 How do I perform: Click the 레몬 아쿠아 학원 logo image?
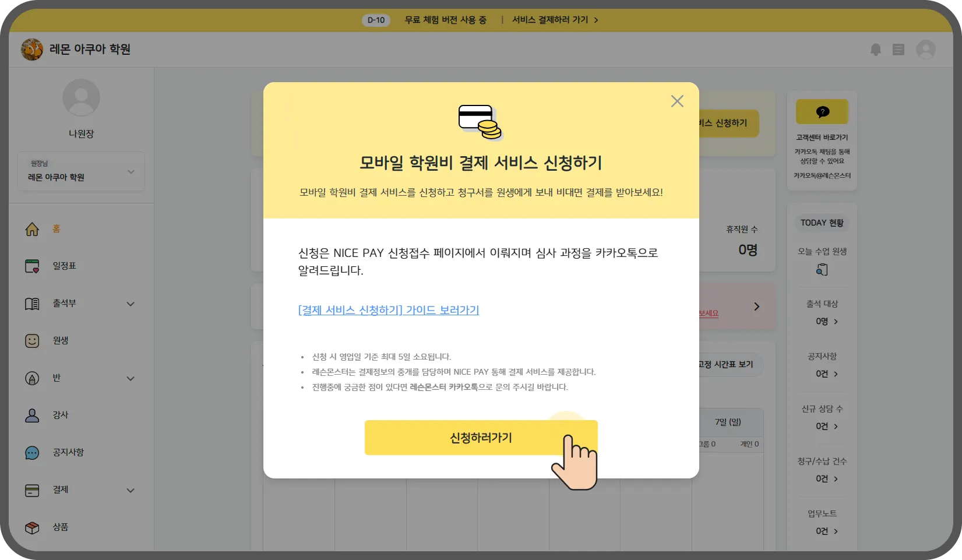point(32,50)
